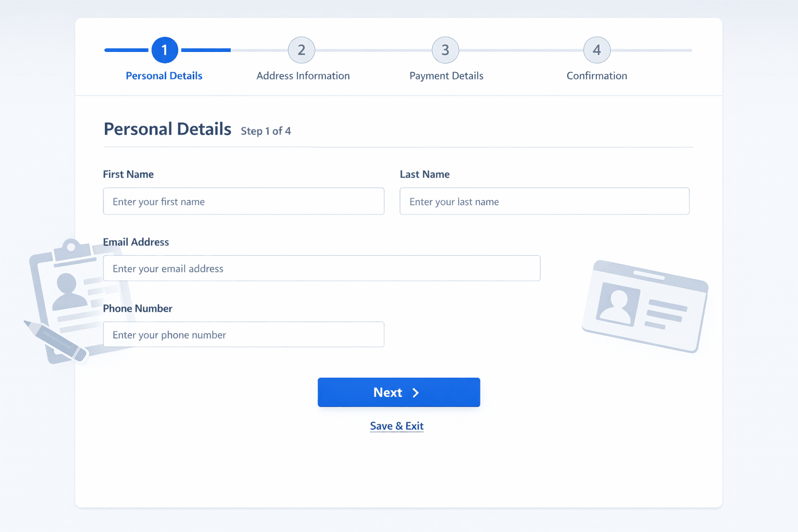
Task: Click the Phone Number entry box
Action: (243, 335)
